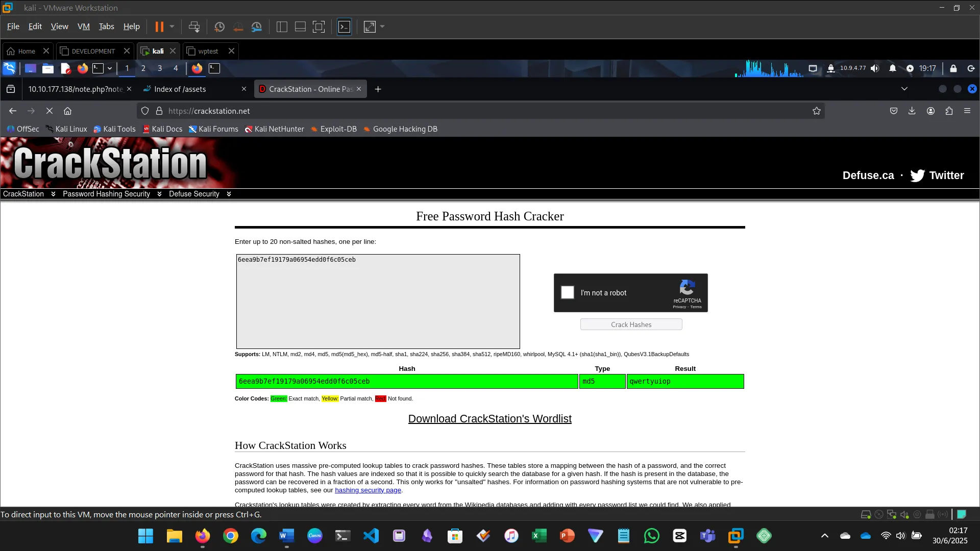Check the I'm not a robot box

(x=568, y=292)
